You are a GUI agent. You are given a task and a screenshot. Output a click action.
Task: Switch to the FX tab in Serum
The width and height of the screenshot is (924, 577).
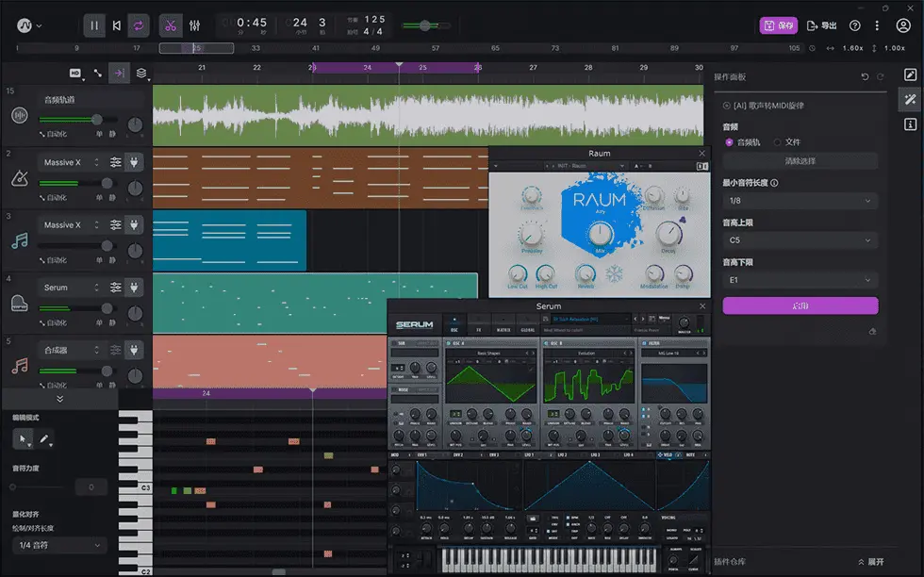[x=479, y=324]
